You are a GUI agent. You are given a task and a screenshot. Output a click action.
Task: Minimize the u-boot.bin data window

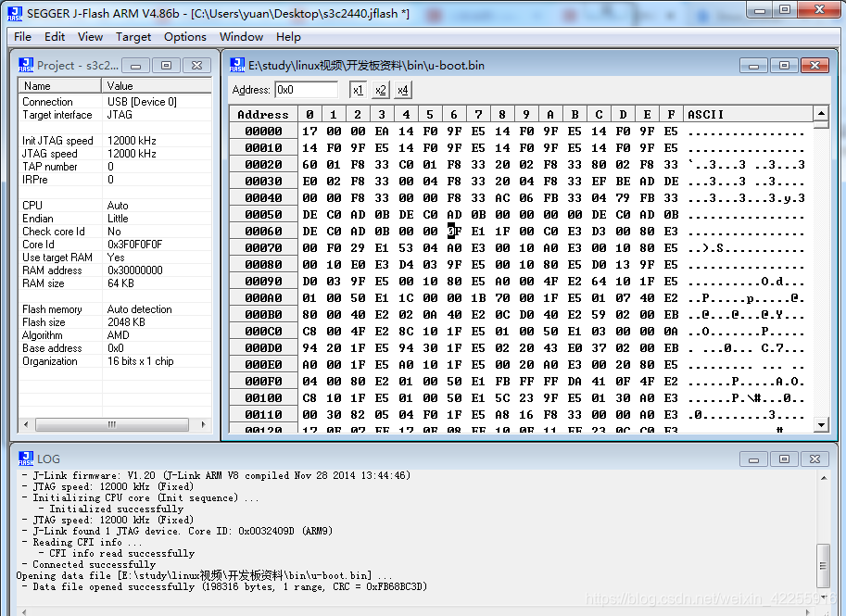[x=753, y=66]
